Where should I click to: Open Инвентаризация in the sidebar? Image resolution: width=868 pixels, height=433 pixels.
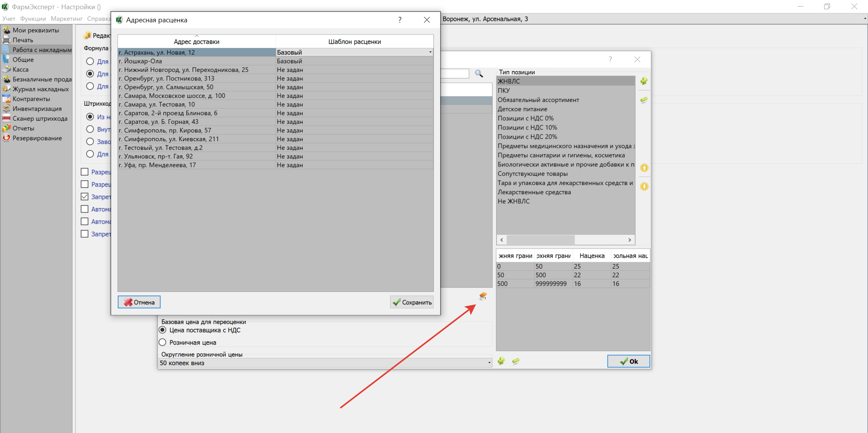37,109
